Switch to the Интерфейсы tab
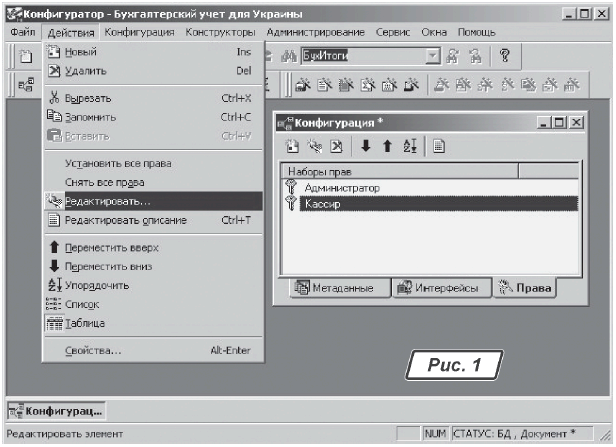This screenshot has width=616, height=447. tap(439, 288)
